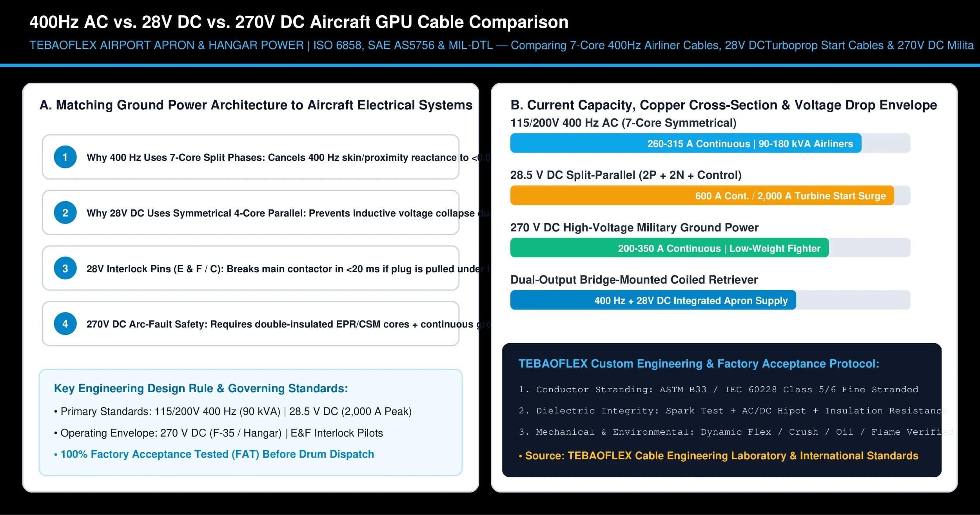980x515 pixels.
Task: Open the Why 400 Hz Uses 7-Core card
Action: point(250,157)
